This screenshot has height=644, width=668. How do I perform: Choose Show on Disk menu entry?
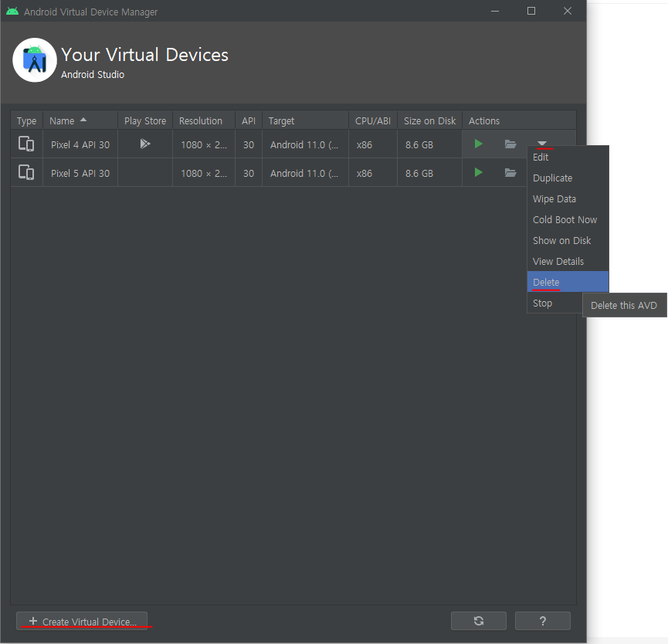click(568, 241)
